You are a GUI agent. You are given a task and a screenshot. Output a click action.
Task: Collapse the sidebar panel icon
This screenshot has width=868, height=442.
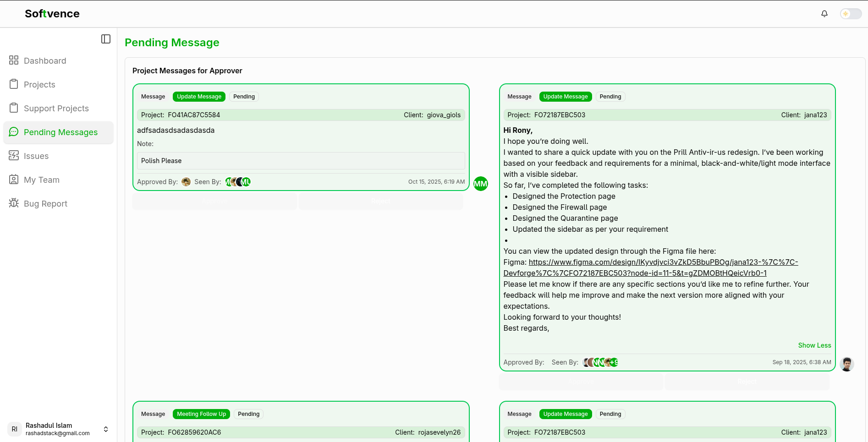[106, 39]
